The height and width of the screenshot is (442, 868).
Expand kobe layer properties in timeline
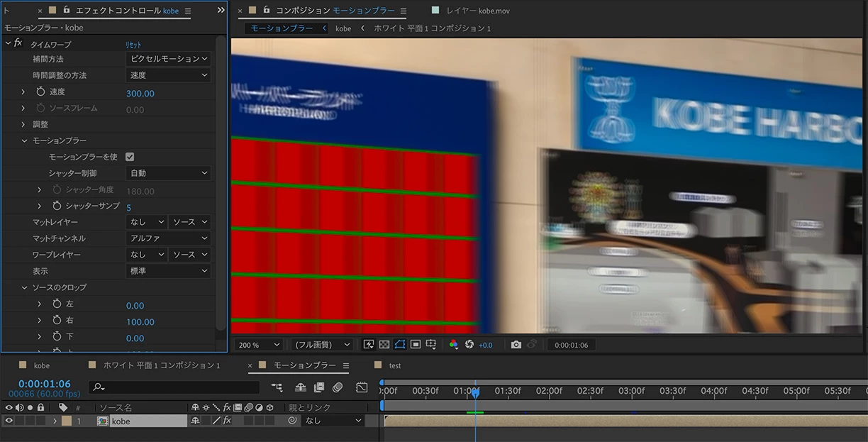55,421
